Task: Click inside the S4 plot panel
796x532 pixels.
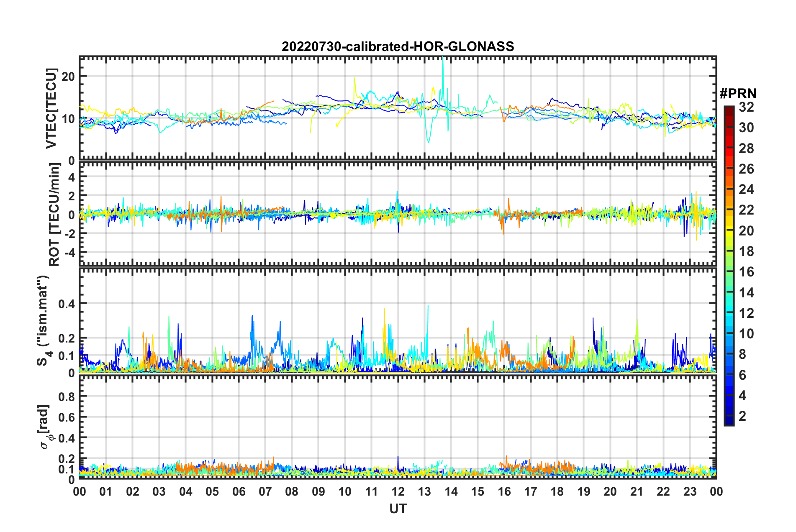Action: (398, 320)
